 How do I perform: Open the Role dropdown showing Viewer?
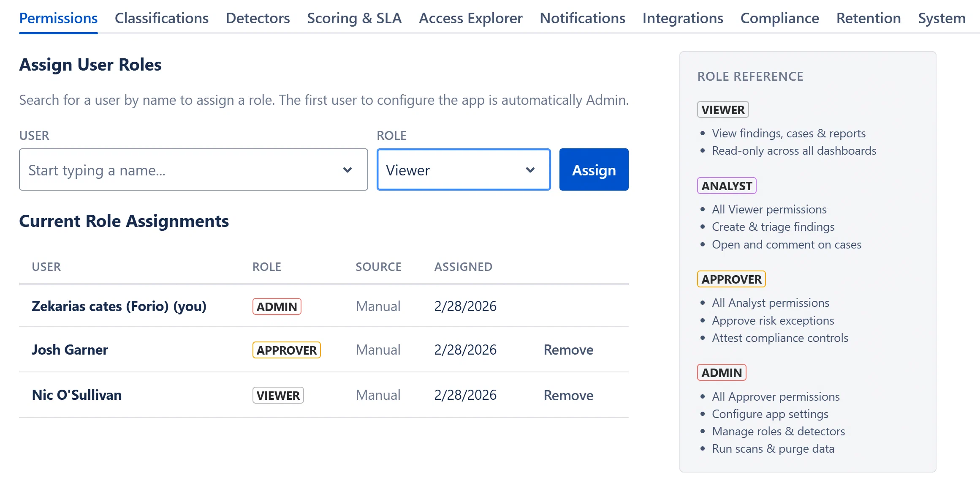click(464, 169)
